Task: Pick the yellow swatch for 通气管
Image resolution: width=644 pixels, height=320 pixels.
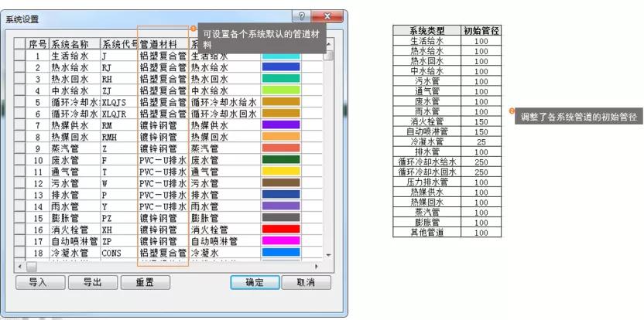Action: [281, 171]
